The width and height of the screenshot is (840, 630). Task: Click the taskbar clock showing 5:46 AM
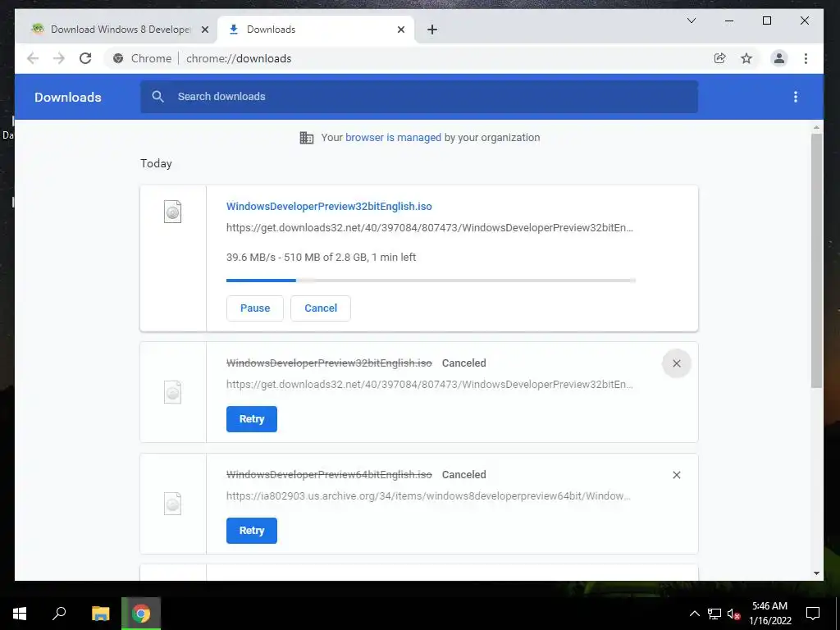[769, 614]
